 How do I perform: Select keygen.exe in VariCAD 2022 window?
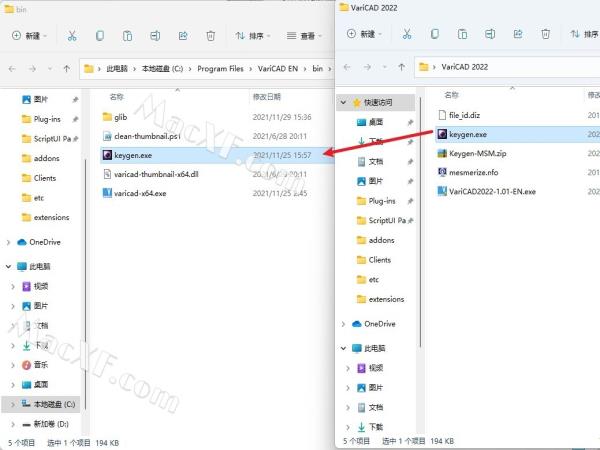tap(517, 134)
